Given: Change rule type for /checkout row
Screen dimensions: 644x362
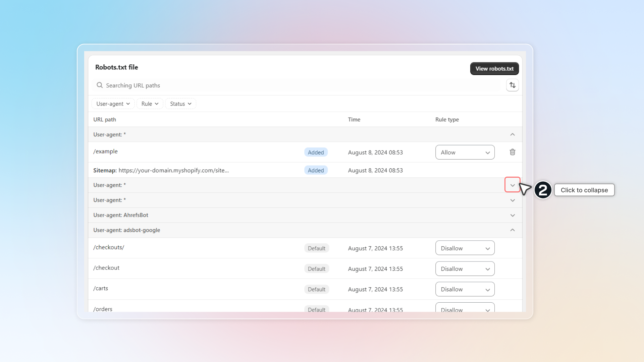Looking at the screenshot, I should pos(465,269).
